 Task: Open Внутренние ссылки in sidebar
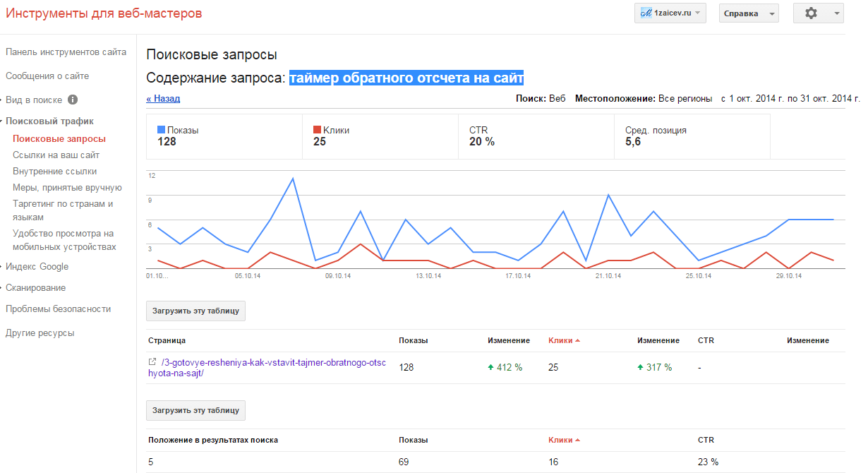[x=54, y=172]
